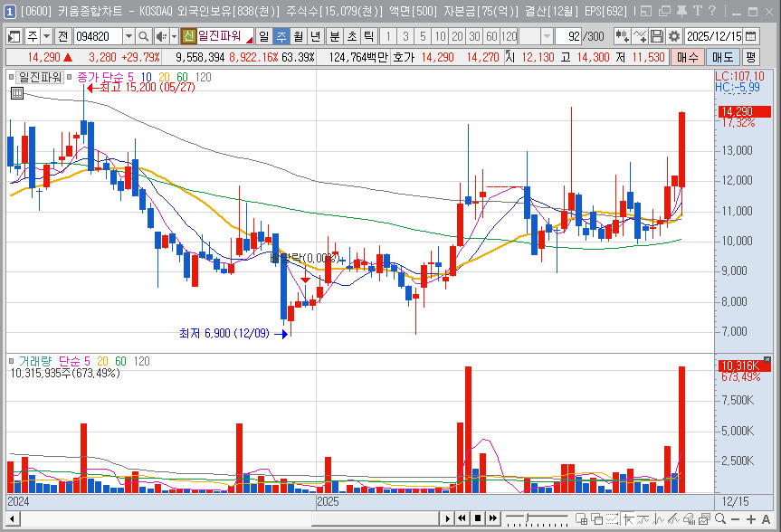
Task: Click the overlapping windows icon in bottom bar
Action: pos(596,519)
